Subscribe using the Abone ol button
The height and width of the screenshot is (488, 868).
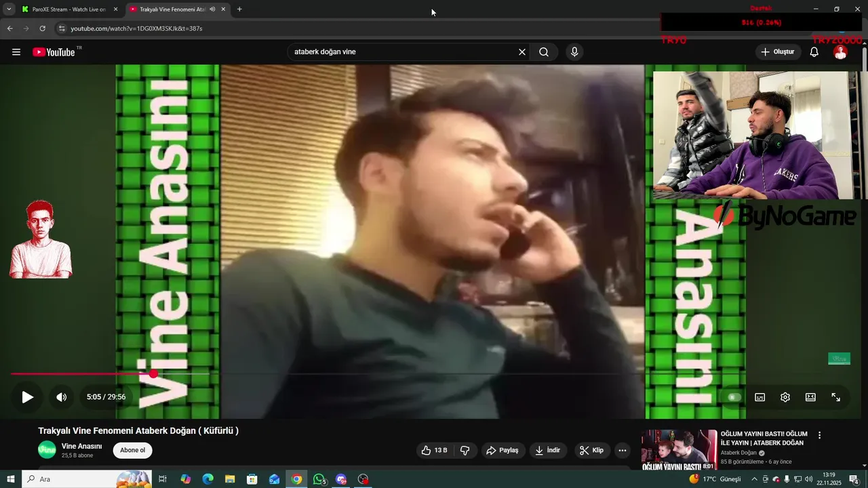pyautogui.click(x=132, y=450)
